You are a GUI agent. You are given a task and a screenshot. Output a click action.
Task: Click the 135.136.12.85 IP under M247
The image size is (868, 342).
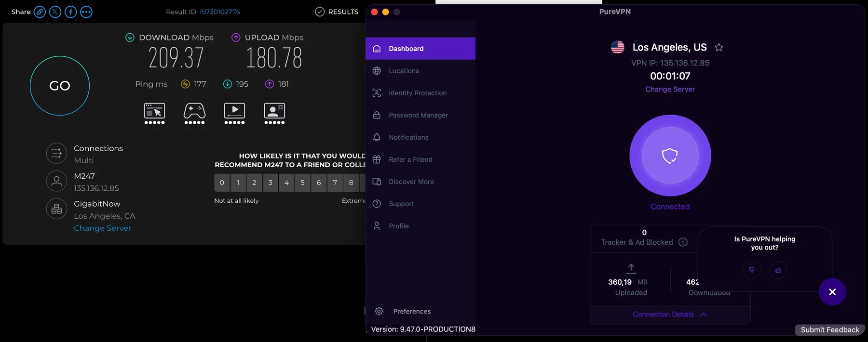[96, 188]
